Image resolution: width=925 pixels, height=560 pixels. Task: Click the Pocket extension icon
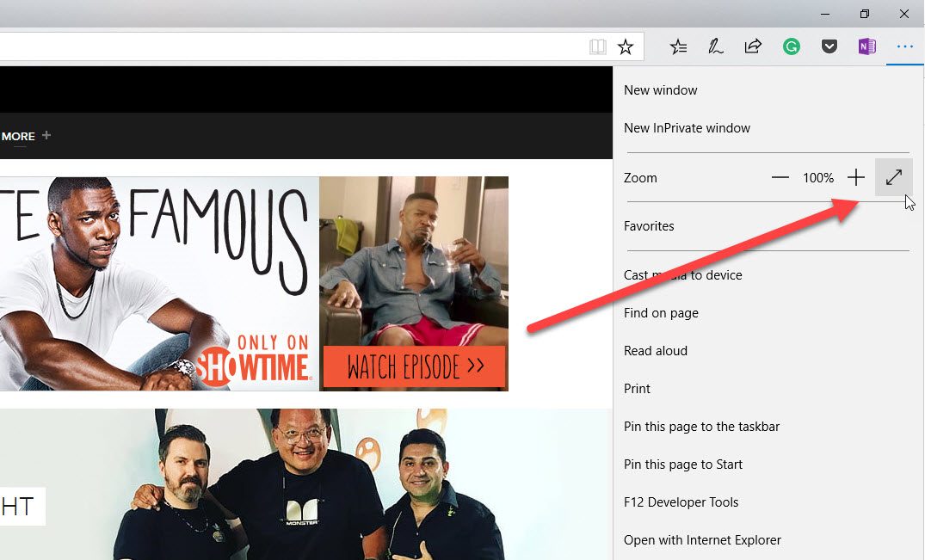click(x=829, y=46)
